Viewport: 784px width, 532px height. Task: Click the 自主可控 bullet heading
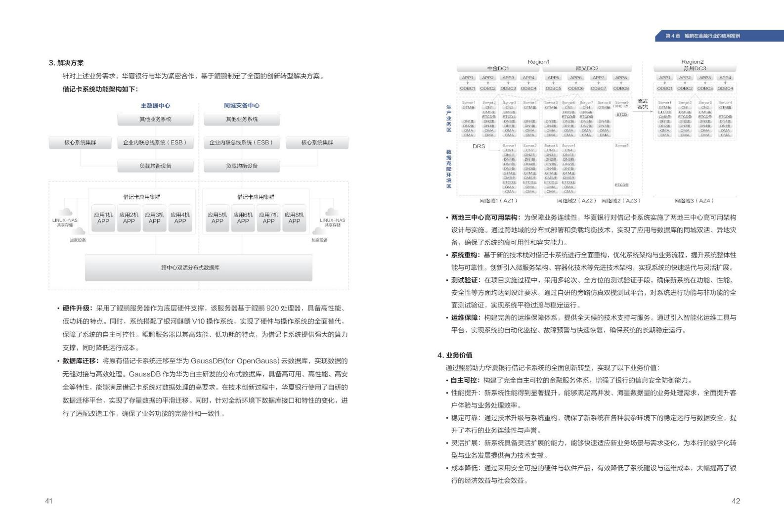coord(465,380)
